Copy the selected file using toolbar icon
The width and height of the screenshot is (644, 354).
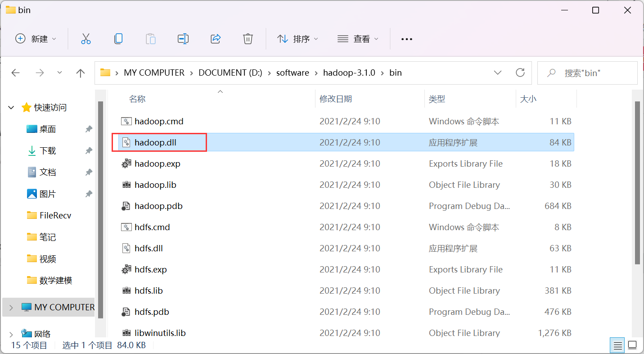tap(118, 39)
